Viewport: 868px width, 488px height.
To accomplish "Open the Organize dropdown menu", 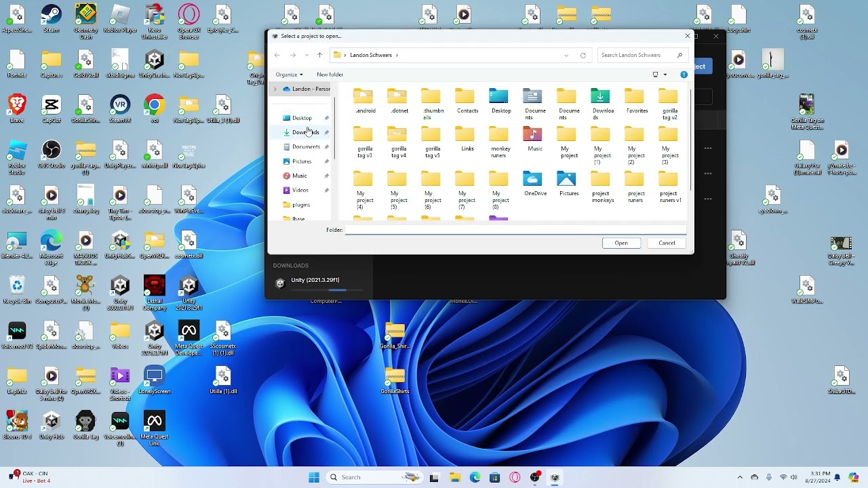I will pos(289,75).
